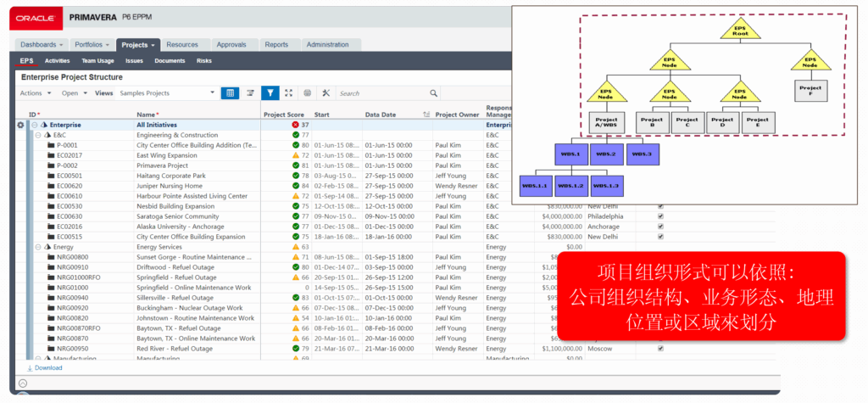Click the circular collapse arrow at bottom
Viewport: 868px width, 403px height.
click(x=23, y=383)
